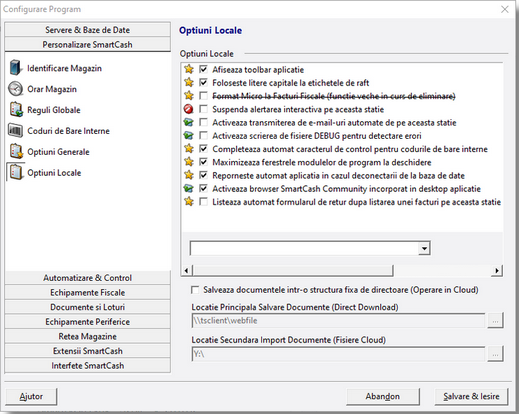Image resolution: width=519 pixels, height=414 pixels.
Task: Click red stop icon beside Suspenda alertarea
Action: tap(189, 109)
